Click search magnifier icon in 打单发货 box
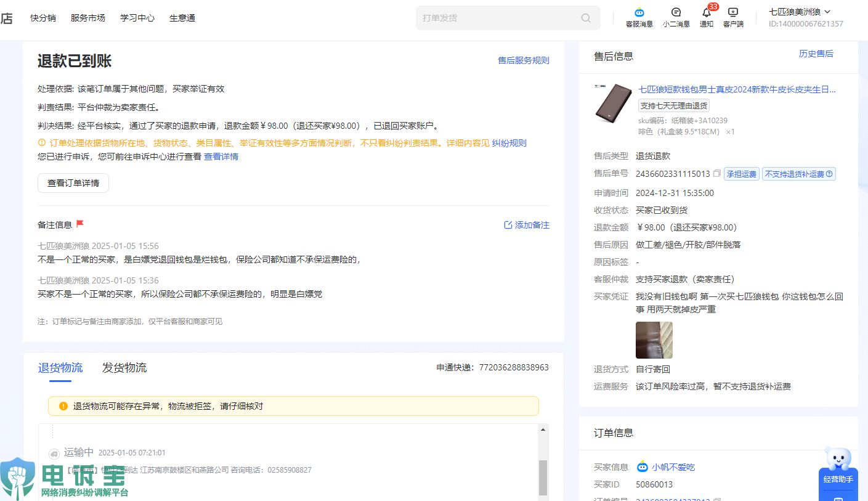This screenshot has width=868, height=501. (x=586, y=18)
